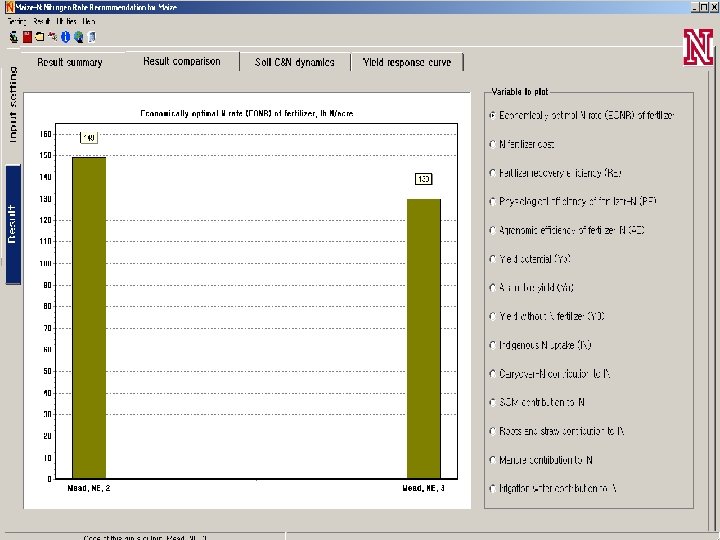
Task: Click the EONR chart title text
Action: pos(247,113)
